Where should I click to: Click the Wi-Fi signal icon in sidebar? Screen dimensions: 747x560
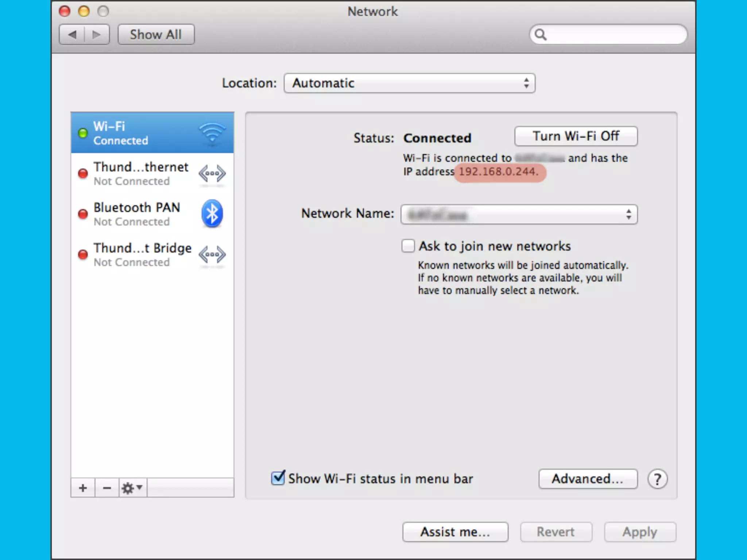click(212, 133)
